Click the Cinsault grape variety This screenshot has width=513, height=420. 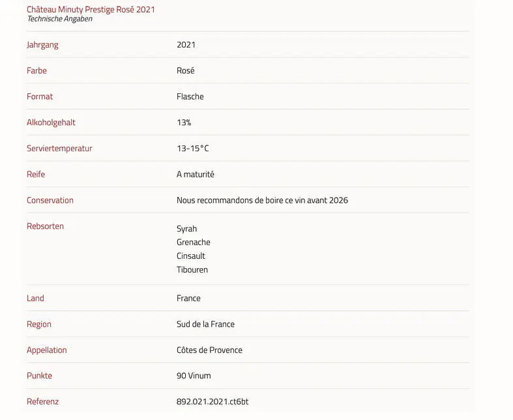click(190, 256)
